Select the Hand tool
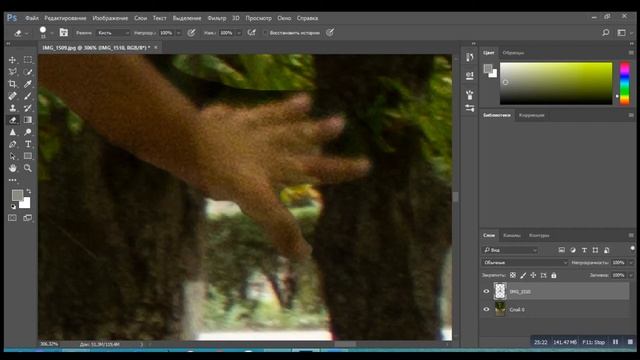 [13, 168]
